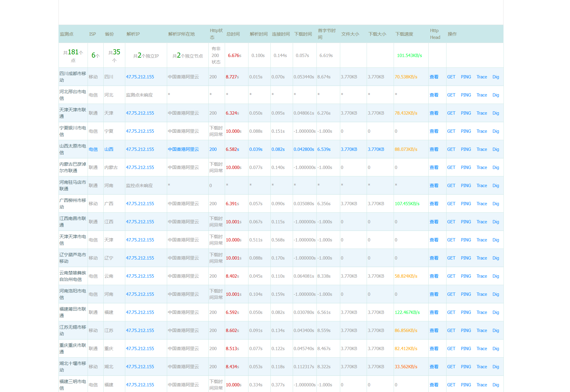Run Dig for 辽宁葫芦岛市移动 row

495,258
